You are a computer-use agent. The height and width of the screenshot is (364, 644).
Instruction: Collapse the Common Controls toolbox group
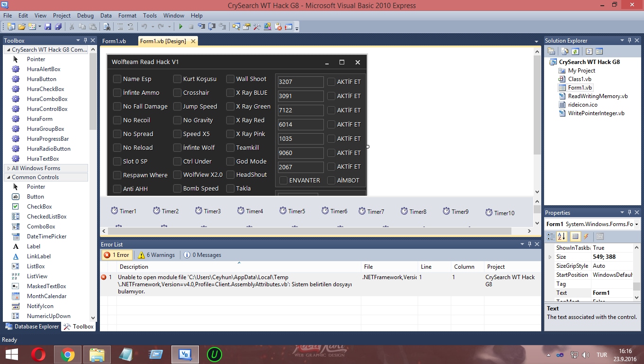point(9,177)
